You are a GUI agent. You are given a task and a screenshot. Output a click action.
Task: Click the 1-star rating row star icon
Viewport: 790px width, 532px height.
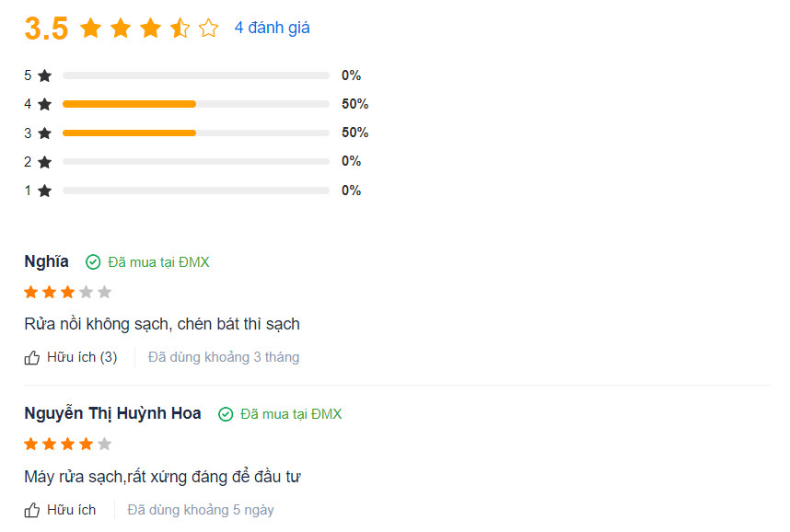pyautogui.click(x=45, y=191)
